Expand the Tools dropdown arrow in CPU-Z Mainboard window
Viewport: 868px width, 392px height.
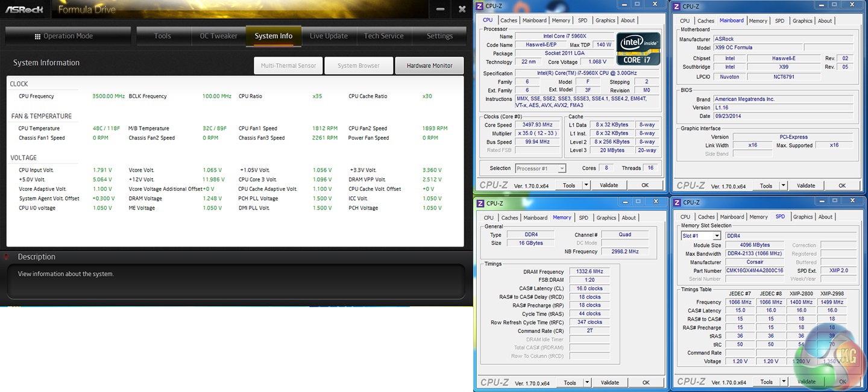click(x=784, y=185)
